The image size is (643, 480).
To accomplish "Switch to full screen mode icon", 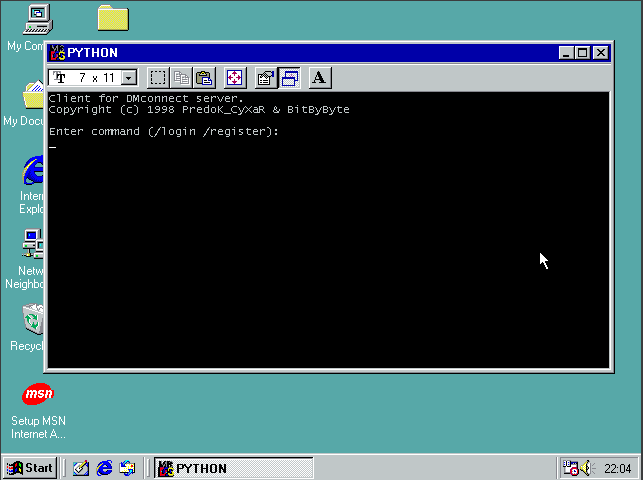I will pos(235,78).
